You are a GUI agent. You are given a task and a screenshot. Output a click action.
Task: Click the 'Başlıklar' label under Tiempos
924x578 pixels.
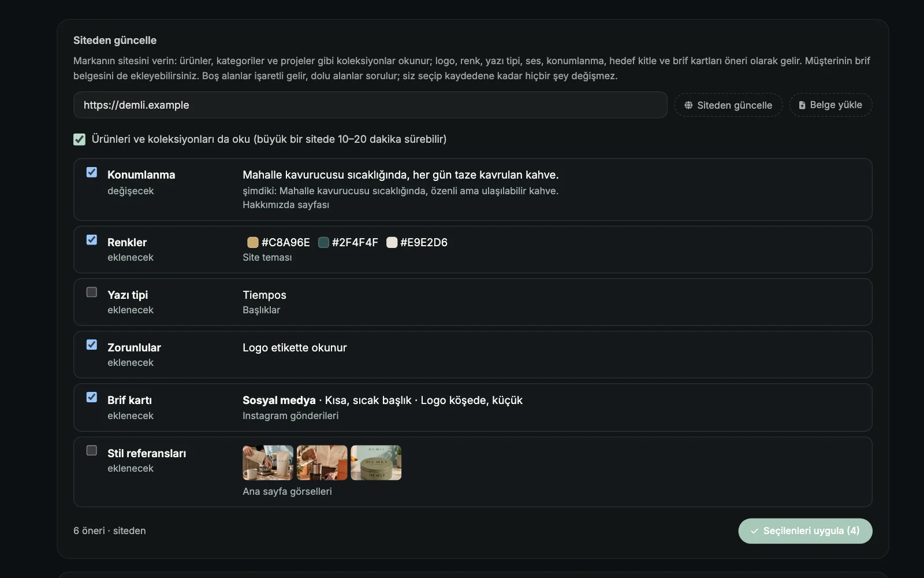tap(261, 310)
